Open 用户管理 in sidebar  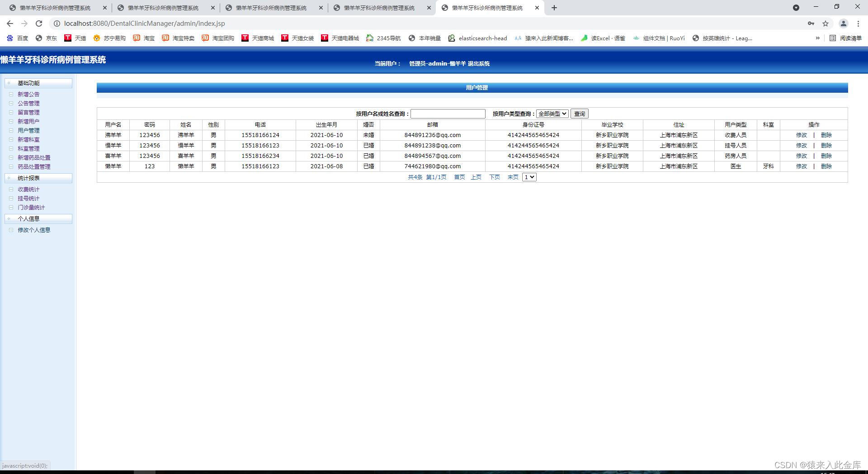coord(28,130)
